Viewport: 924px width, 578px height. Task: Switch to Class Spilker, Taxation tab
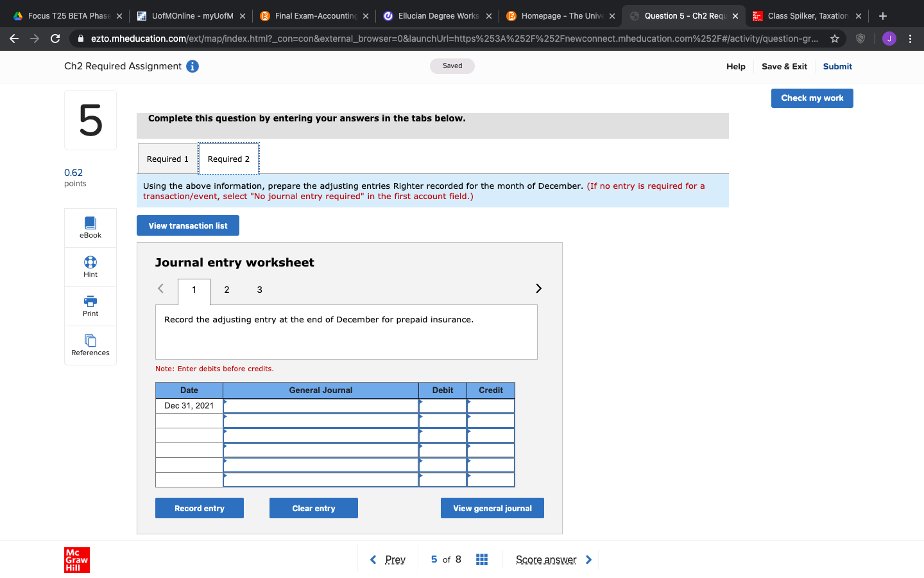coord(806,16)
